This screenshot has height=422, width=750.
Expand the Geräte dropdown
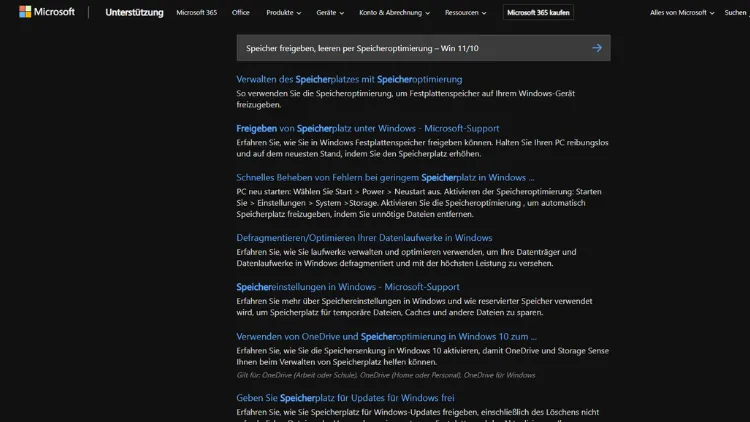pyautogui.click(x=330, y=12)
